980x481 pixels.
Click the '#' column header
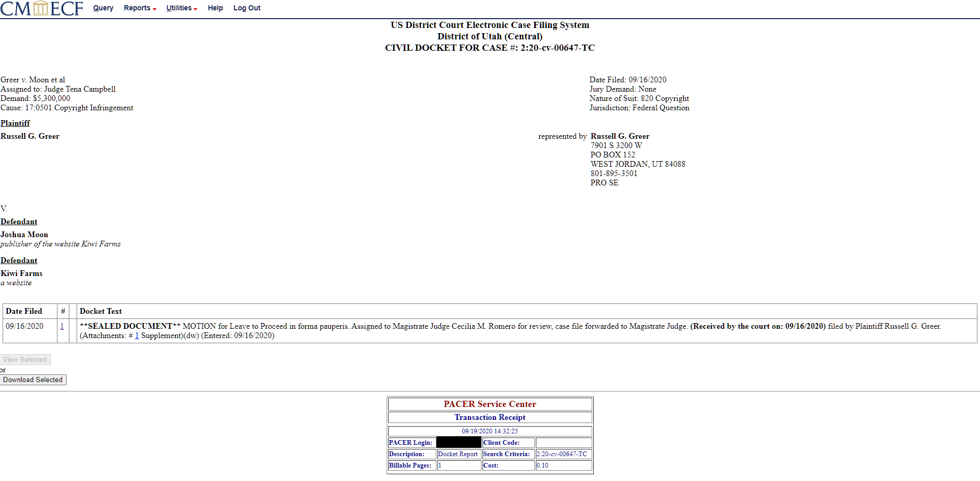[x=63, y=311]
